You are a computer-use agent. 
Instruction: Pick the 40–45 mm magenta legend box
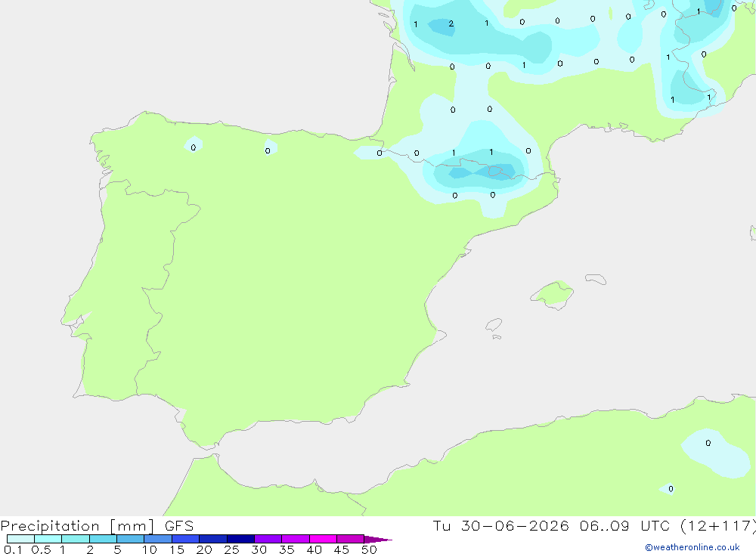pos(323,539)
